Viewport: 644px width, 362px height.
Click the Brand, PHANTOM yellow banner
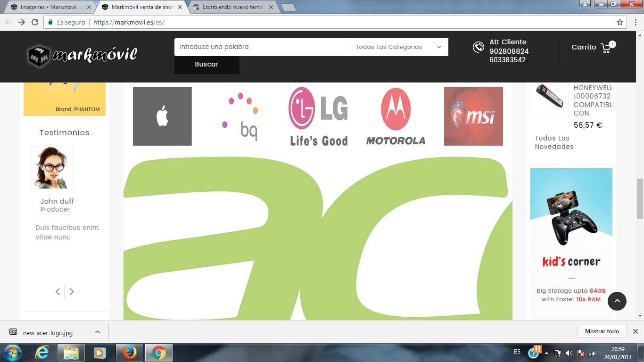coord(65,99)
